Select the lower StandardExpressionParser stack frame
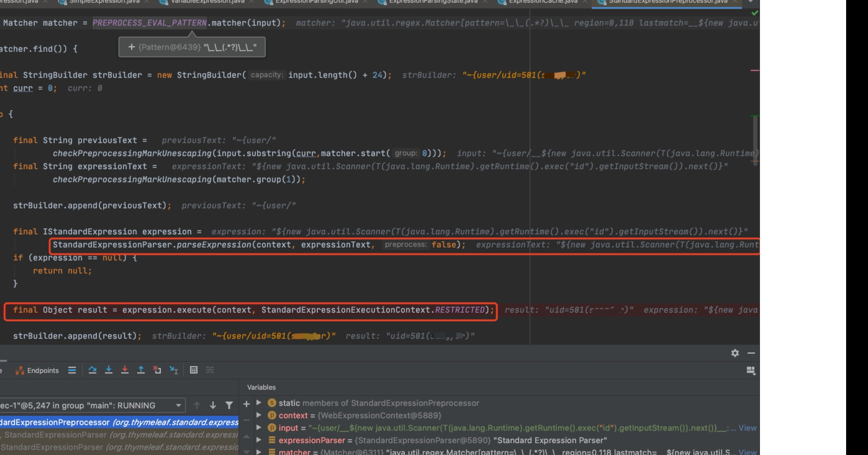 (x=119, y=447)
